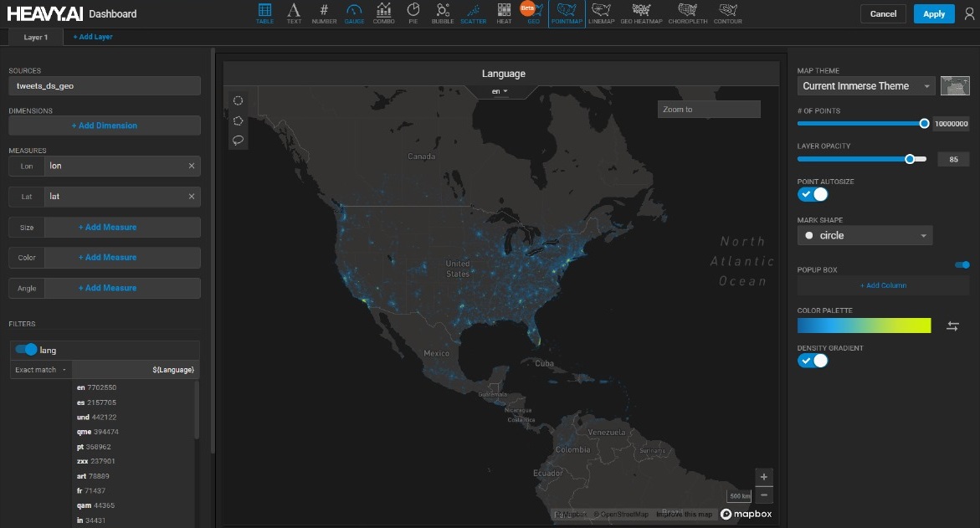980x528 pixels.
Task: Expand the Mark Shape circle dropdown
Action: click(x=865, y=236)
